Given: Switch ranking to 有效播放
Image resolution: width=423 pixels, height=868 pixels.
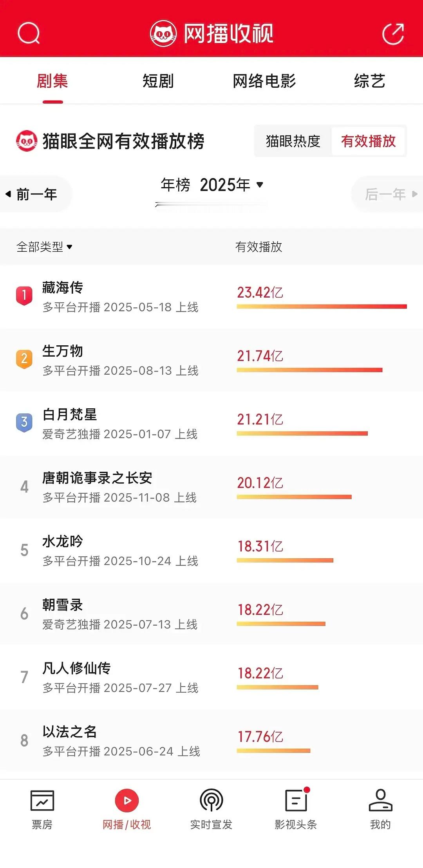Looking at the screenshot, I should pos(368,141).
